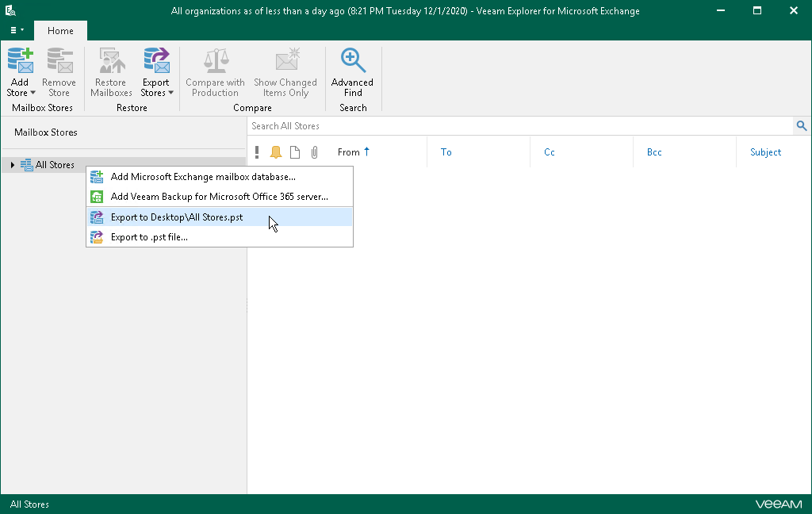This screenshot has width=812, height=514.
Task: Click the All Stores tree node icon
Action: point(26,165)
